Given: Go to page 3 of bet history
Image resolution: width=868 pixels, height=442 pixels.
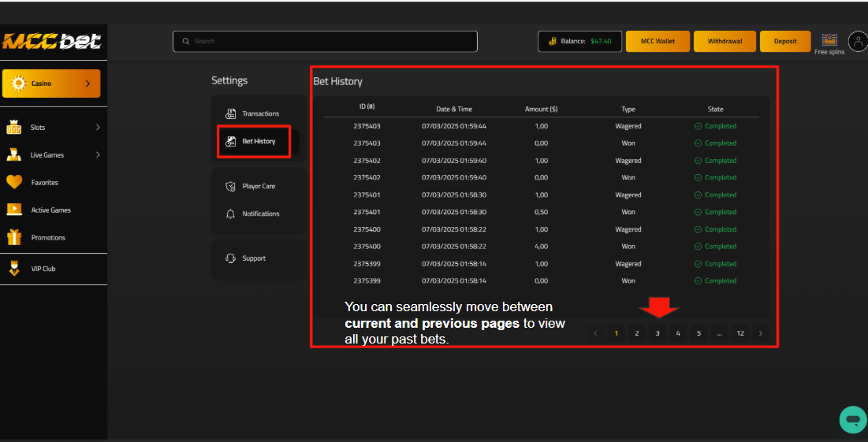Looking at the screenshot, I should pos(658,333).
